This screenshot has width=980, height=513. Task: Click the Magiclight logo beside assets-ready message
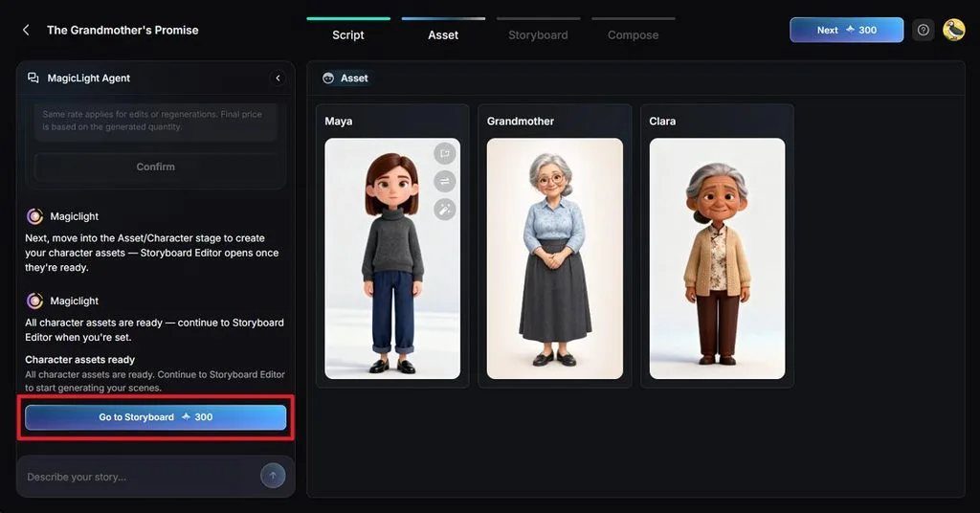coord(35,301)
